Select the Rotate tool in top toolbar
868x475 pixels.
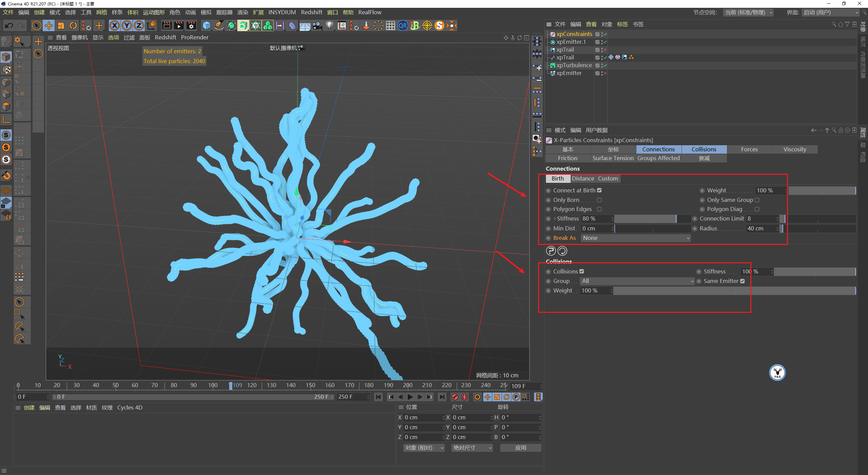click(73, 25)
